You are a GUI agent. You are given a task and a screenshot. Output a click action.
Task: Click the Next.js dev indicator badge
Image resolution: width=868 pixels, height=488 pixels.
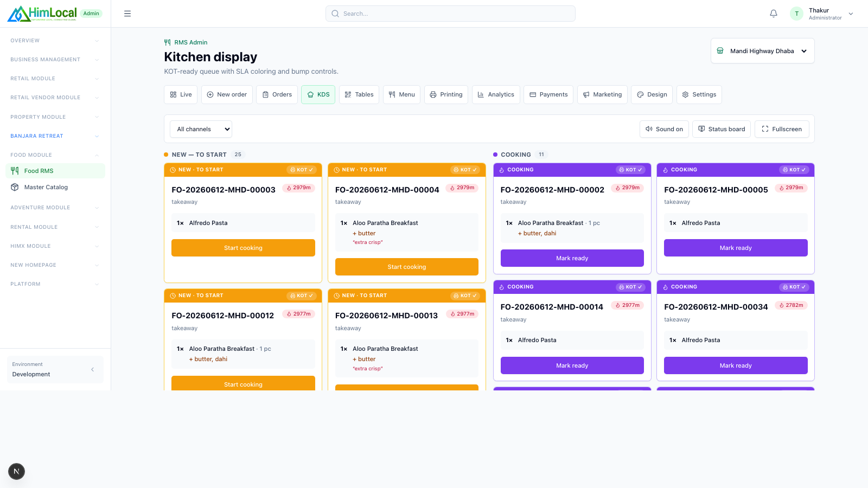click(x=16, y=471)
